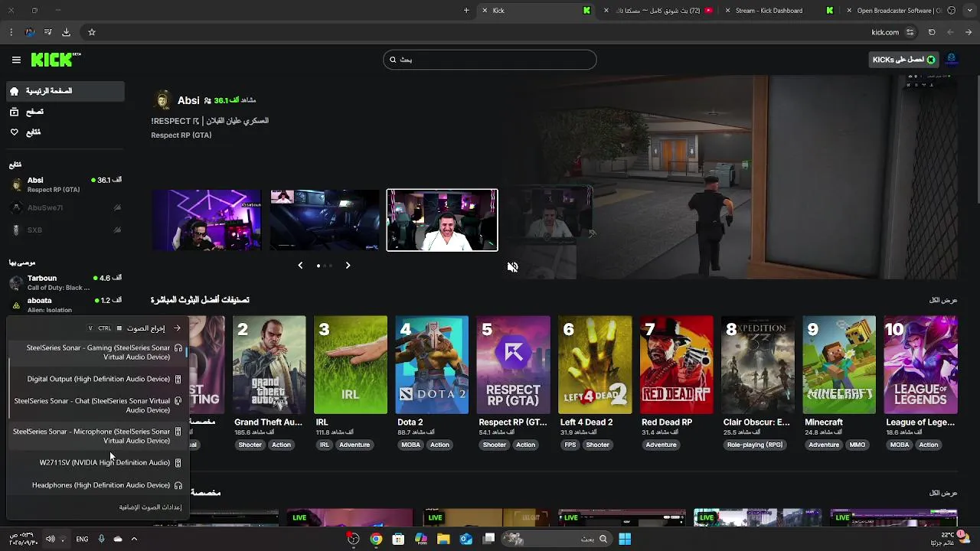Click Absi streamer avatar in featured header

point(162,100)
